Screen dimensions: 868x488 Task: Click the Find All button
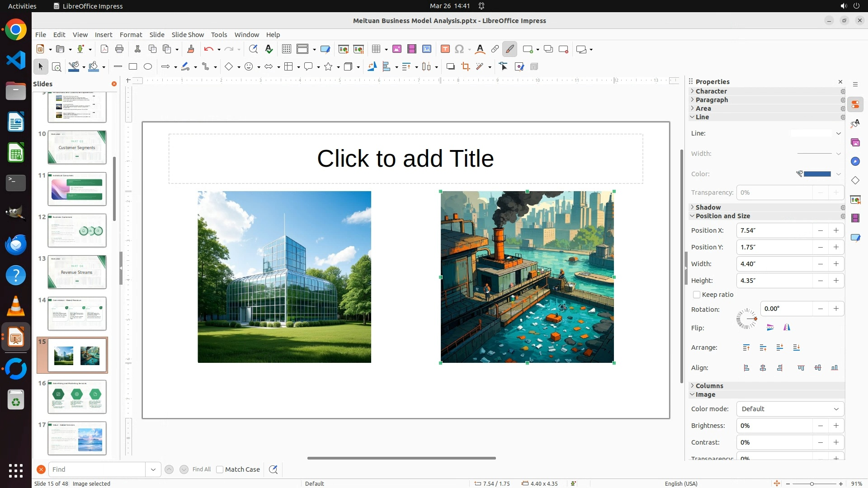tap(201, 469)
